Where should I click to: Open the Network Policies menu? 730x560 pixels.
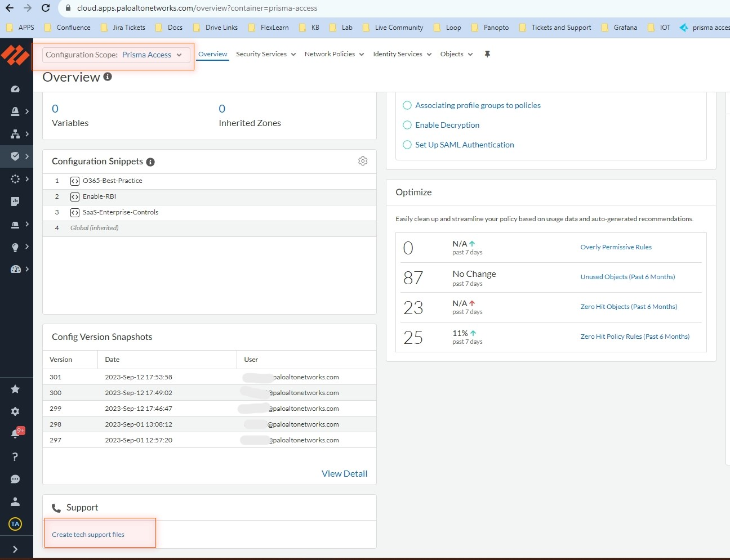click(x=334, y=54)
